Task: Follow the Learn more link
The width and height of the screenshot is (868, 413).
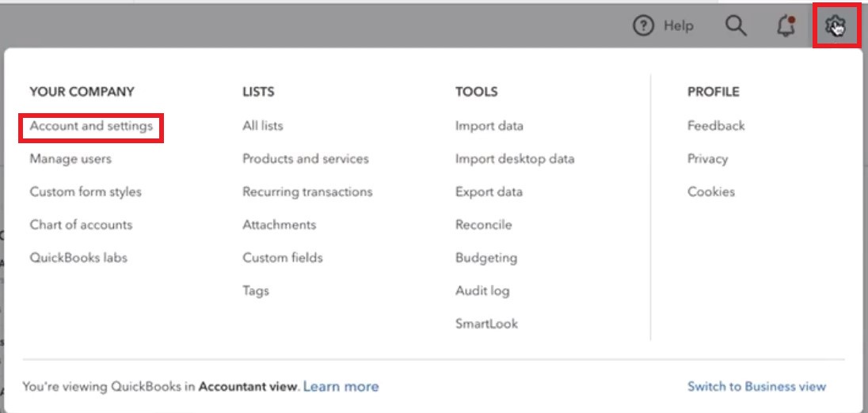Action: 341,386
